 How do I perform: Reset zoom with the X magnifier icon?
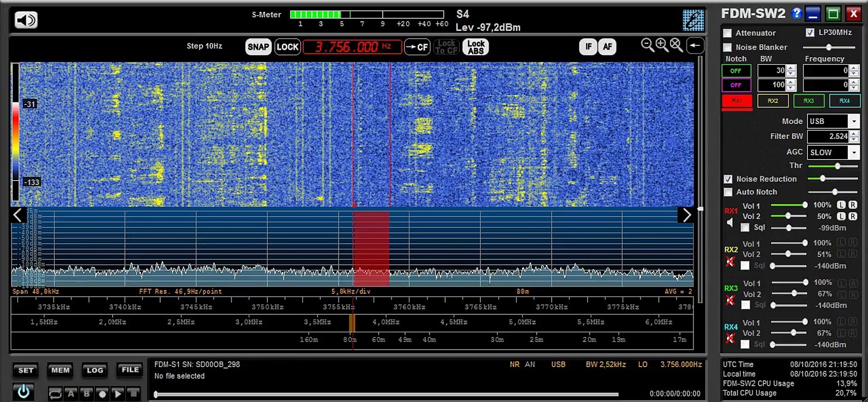676,45
